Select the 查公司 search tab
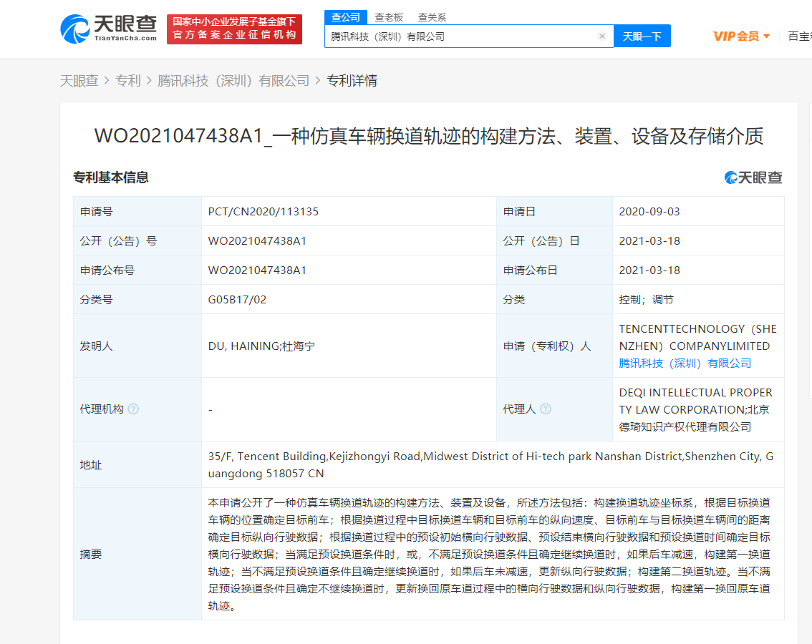Screen dimensions: 812x644 point(345,17)
